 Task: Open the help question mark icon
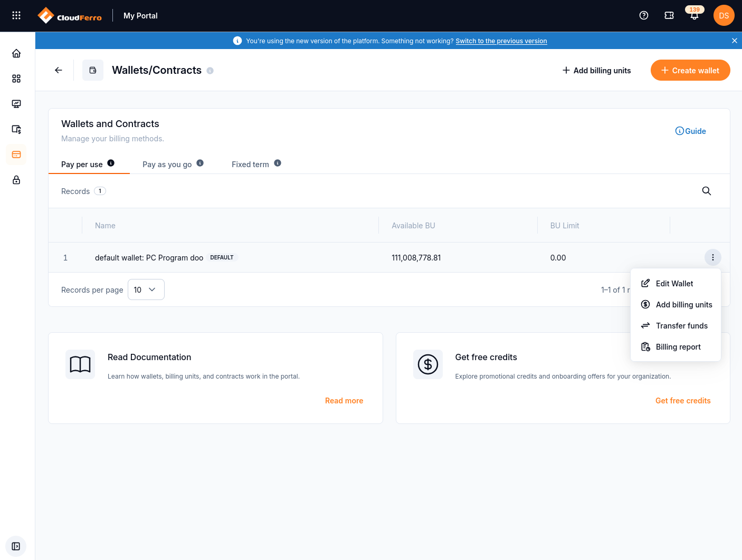pyautogui.click(x=644, y=15)
